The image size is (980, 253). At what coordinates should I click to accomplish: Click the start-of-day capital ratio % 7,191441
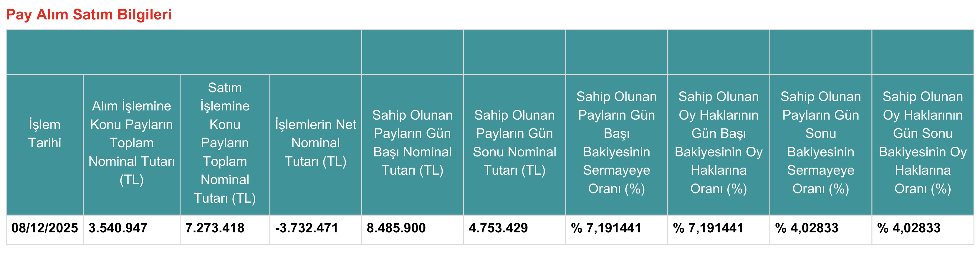[606, 228]
